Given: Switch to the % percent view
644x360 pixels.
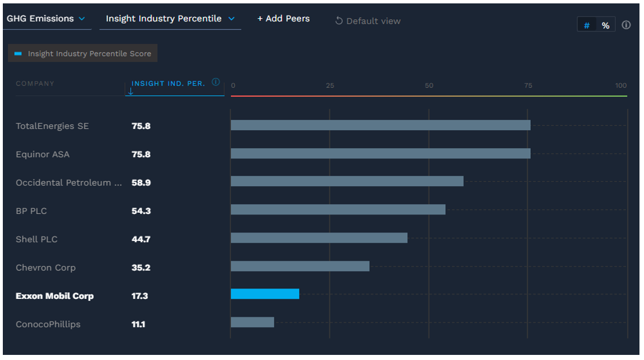Looking at the screenshot, I should coord(606,25).
